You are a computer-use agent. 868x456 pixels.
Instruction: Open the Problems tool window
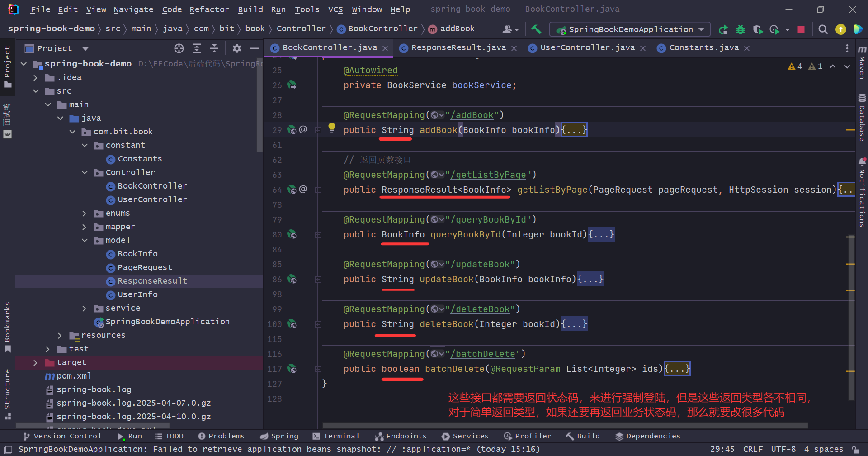point(222,436)
